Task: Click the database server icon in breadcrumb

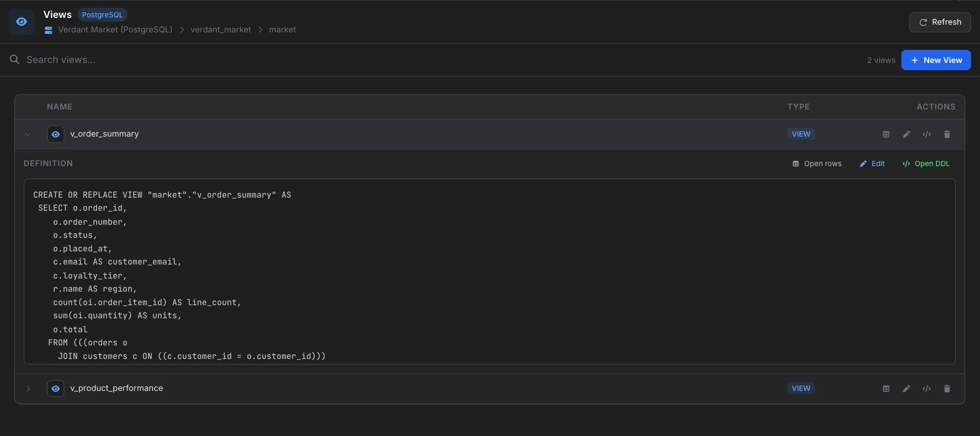Action: [x=48, y=30]
